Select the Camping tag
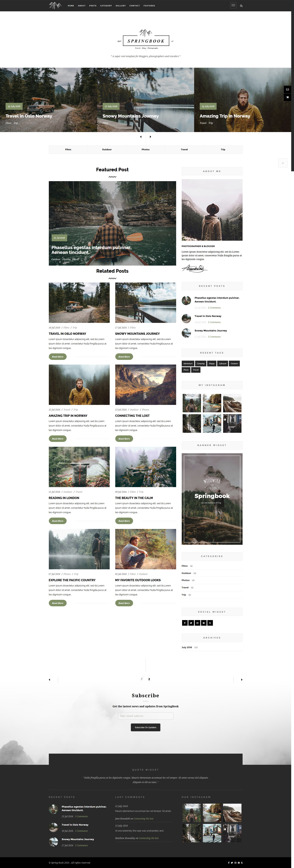This screenshot has width=294, height=868. tap(200, 364)
